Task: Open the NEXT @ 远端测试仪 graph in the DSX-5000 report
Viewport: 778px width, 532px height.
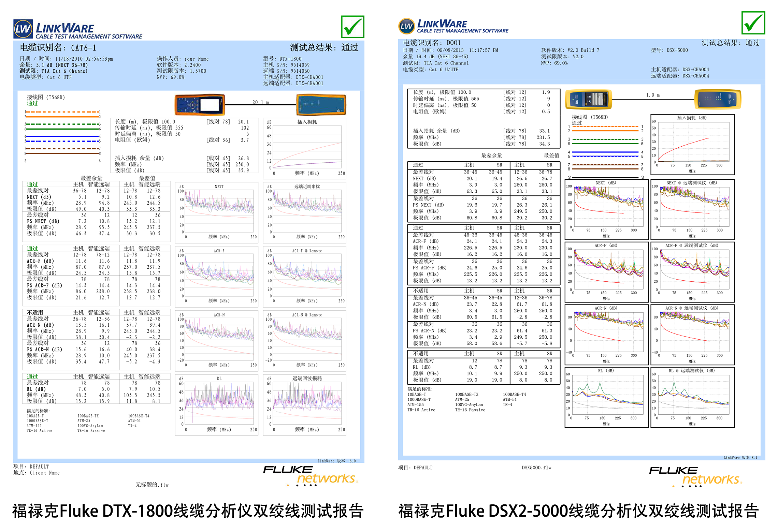Action: click(x=692, y=209)
